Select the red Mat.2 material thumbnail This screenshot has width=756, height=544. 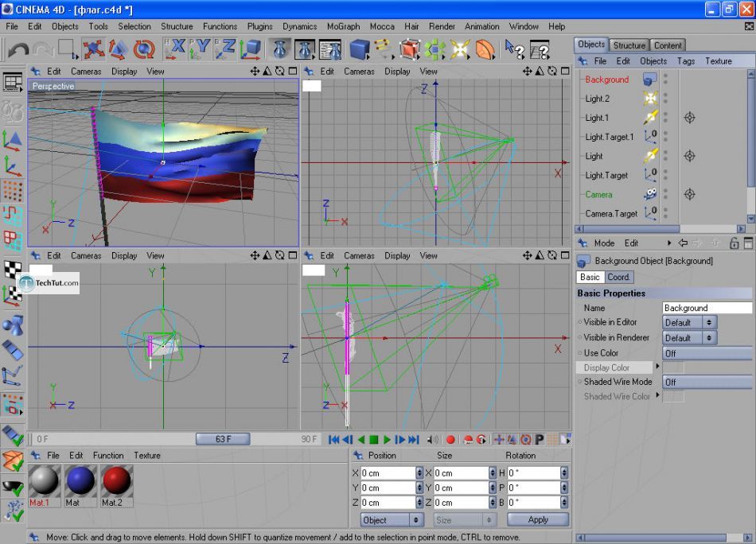[117, 481]
